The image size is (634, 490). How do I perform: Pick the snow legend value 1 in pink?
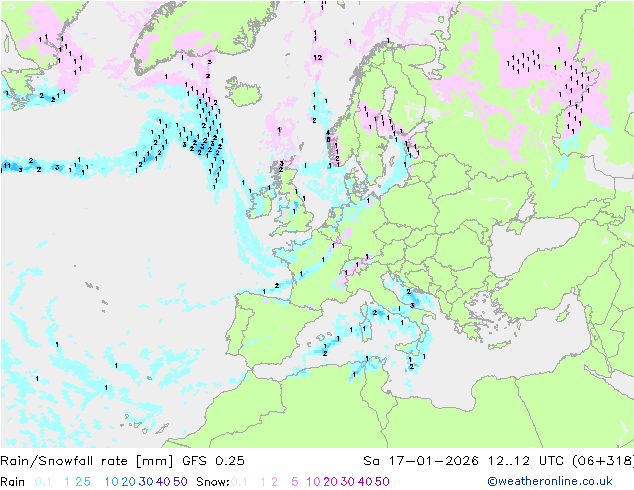click(263, 482)
